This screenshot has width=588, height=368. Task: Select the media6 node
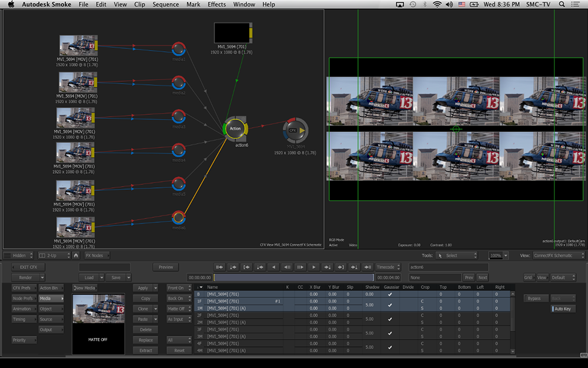pyautogui.click(x=179, y=218)
